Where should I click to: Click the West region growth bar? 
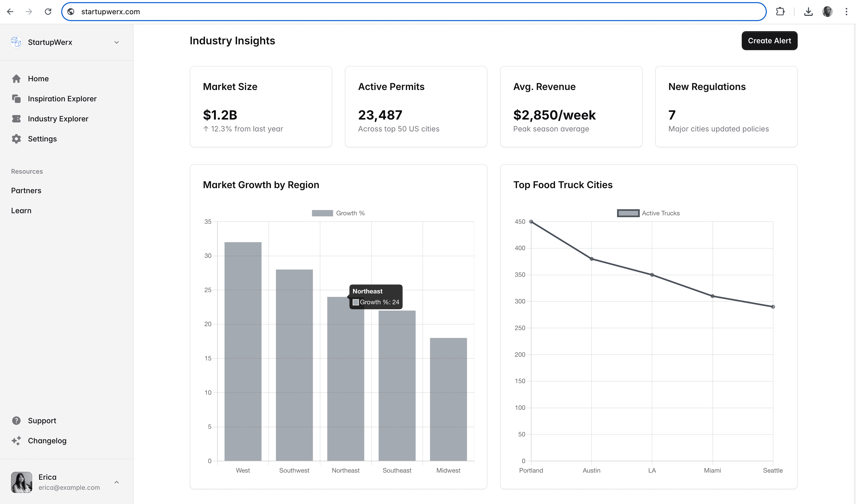(x=243, y=351)
